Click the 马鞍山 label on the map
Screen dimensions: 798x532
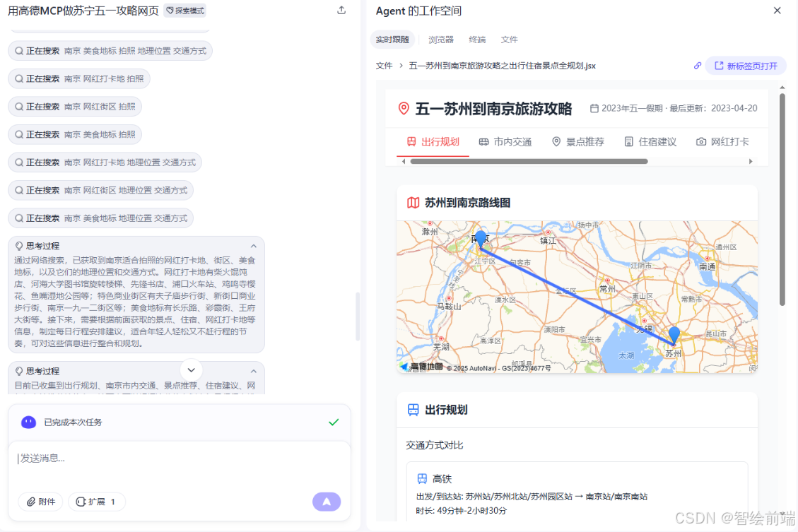(449, 307)
